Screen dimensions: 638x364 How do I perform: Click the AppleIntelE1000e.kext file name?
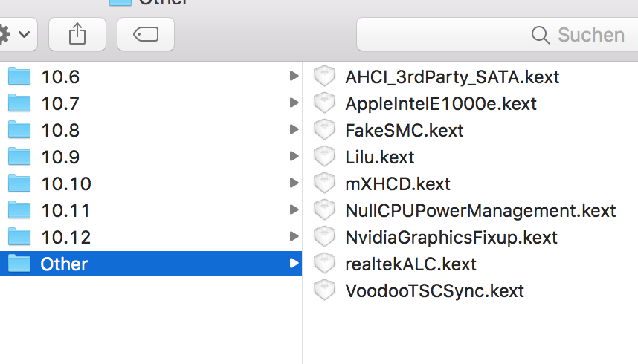click(441, 103)
